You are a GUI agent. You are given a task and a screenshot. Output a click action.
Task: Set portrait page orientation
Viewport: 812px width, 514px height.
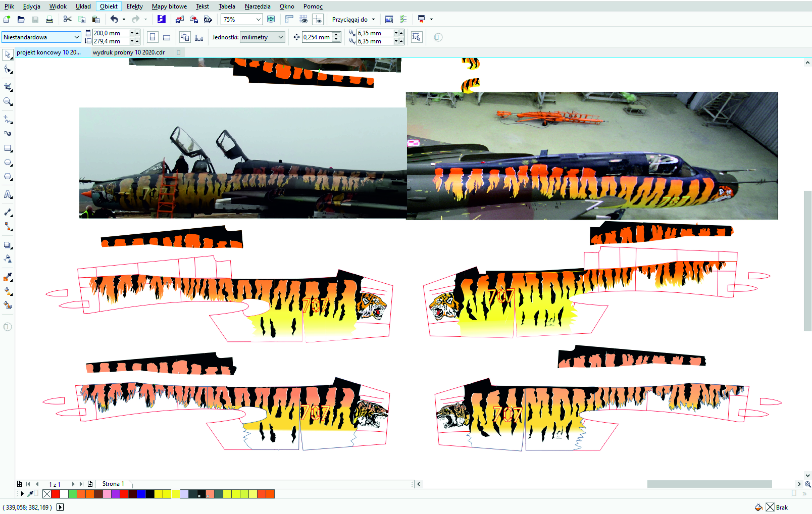[x=152, y=37]
